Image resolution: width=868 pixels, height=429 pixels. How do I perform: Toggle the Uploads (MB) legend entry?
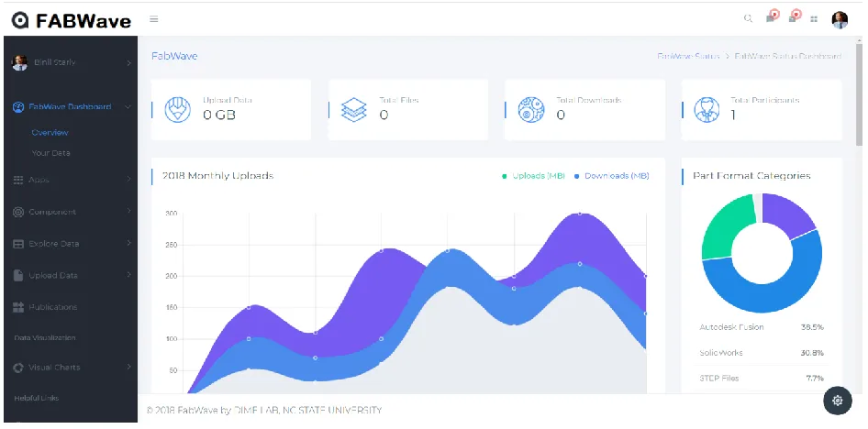point(534,176)
